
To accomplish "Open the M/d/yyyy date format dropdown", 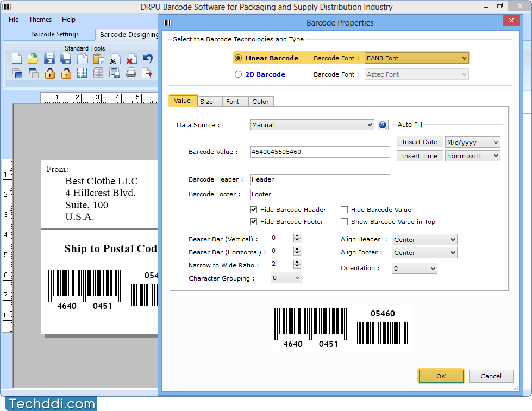I will [x=472, y=142].
